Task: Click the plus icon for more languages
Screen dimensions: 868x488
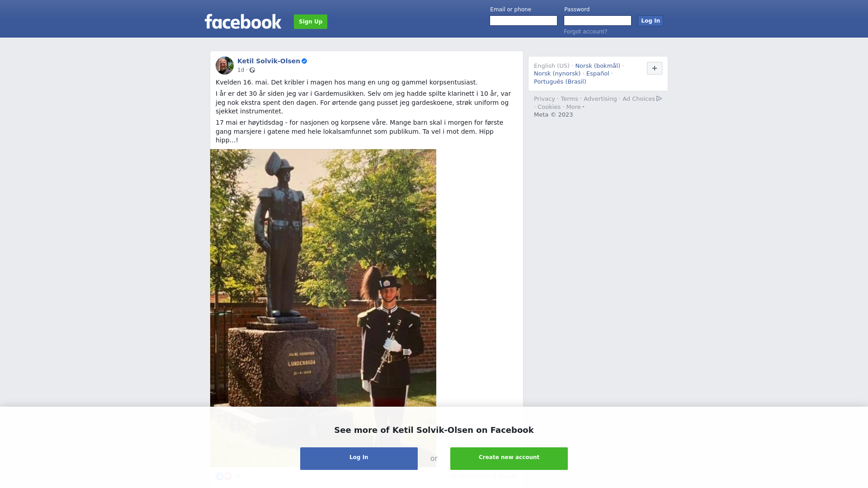Action: click(655, 68)
